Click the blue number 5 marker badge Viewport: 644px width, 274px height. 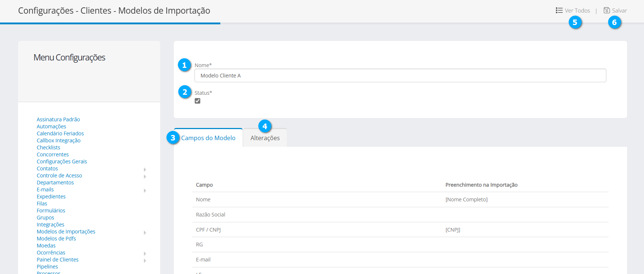point(575,22)
